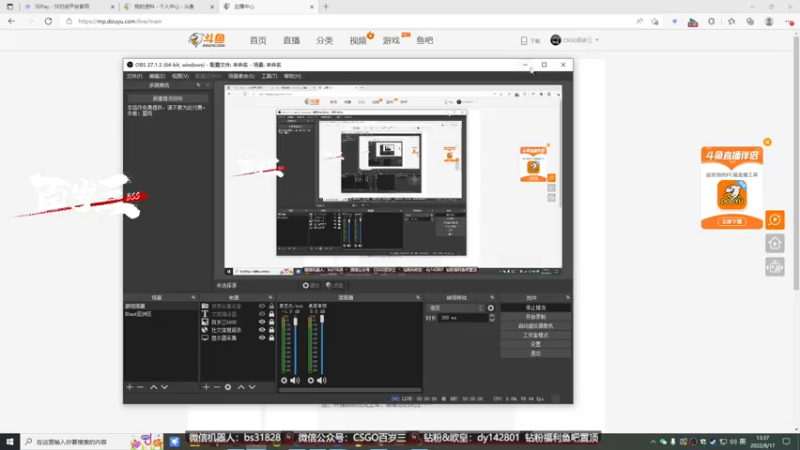
Task: Open the 编辑(E) menu in OBS
Action: (x=157, y=76)
